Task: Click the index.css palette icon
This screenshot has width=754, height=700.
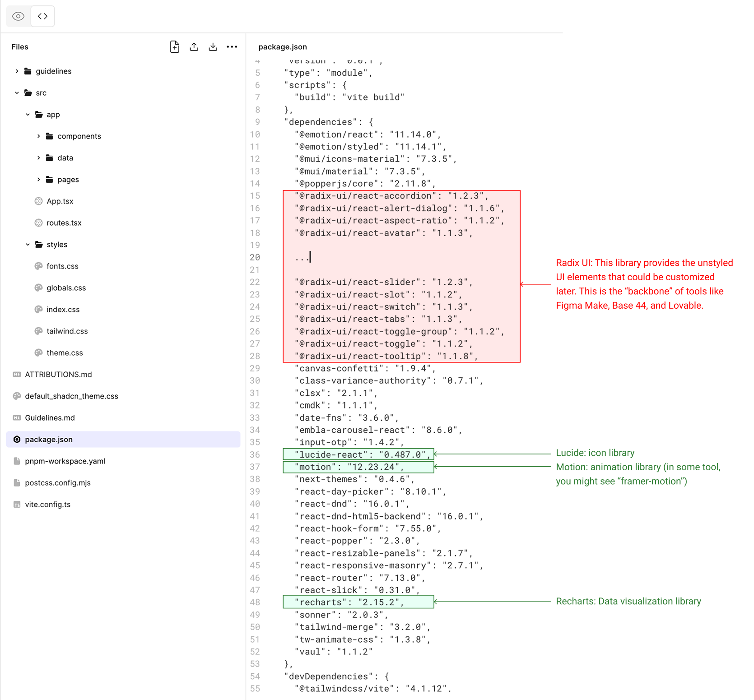Action: (x=38, y=309)
